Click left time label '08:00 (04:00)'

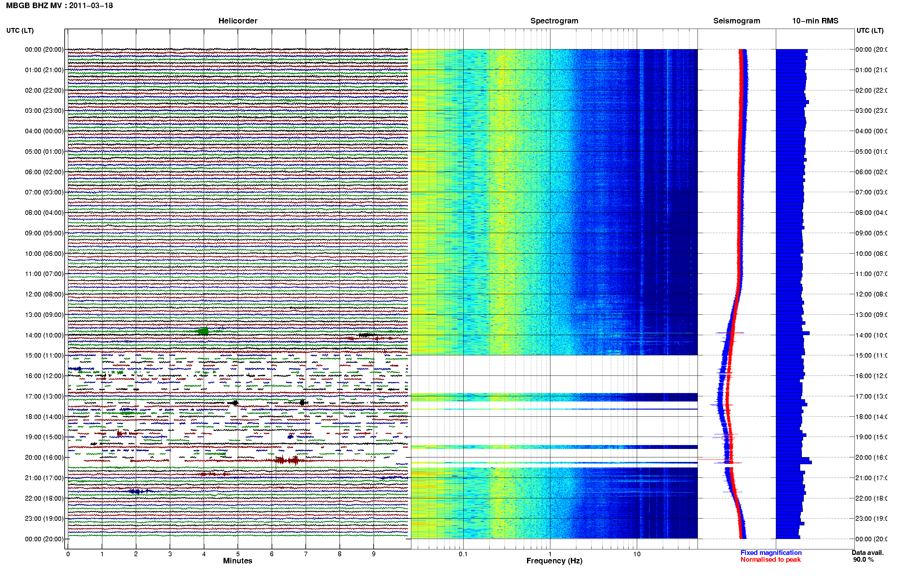[x=44, y=213]
